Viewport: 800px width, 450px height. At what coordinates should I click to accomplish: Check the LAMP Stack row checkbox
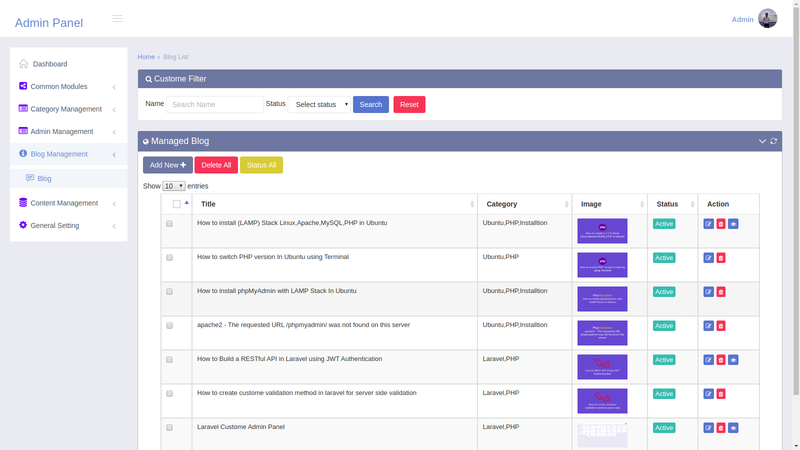169,223
